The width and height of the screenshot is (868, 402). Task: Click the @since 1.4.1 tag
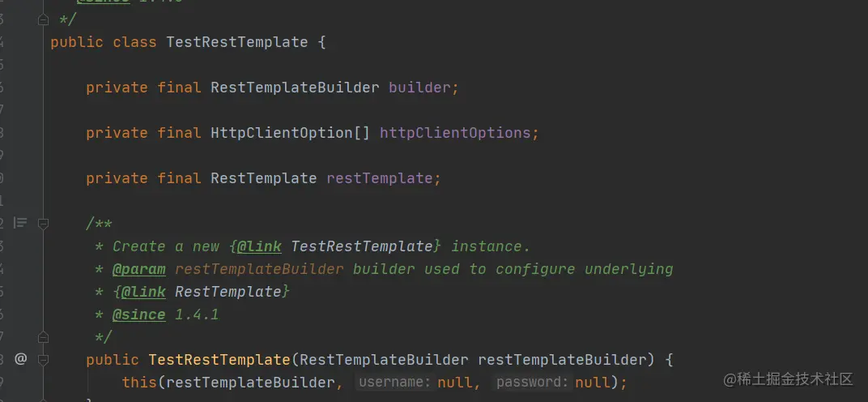point(138,314)
